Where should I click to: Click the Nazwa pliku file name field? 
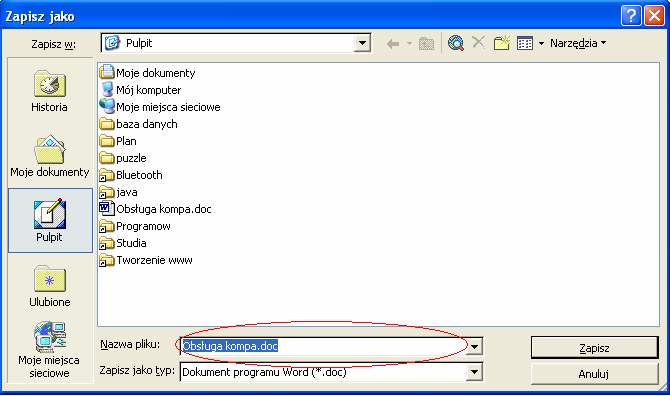[x=323, y=346]
